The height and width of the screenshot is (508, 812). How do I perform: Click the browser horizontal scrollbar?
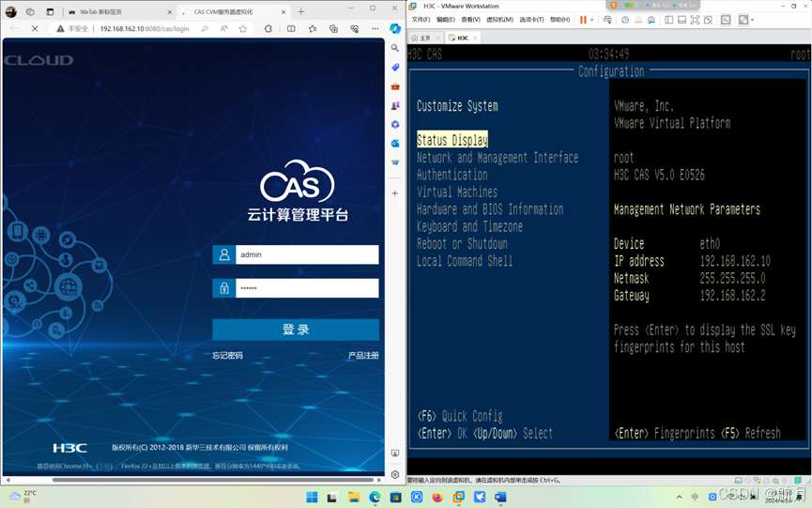212,480
